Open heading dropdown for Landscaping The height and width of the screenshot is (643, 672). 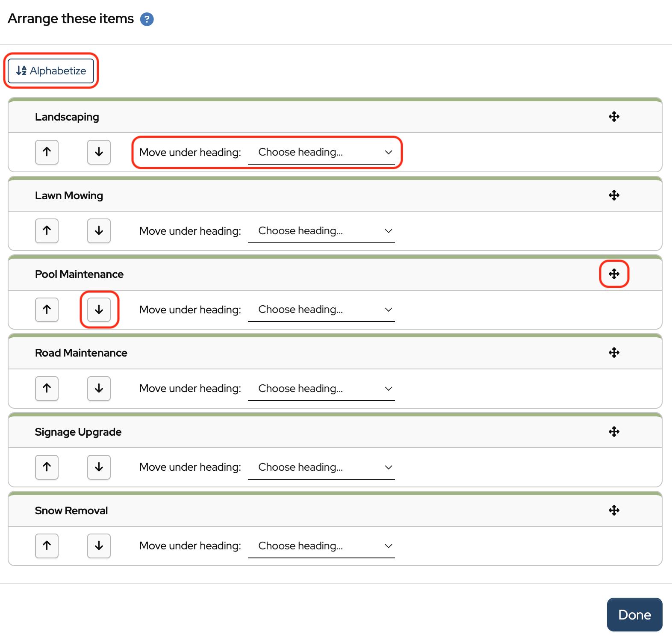click(x=321, y=152)
